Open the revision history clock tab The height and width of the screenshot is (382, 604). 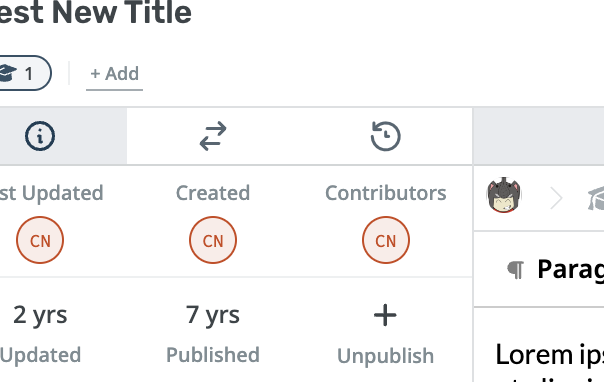click(x=386, y=136)
